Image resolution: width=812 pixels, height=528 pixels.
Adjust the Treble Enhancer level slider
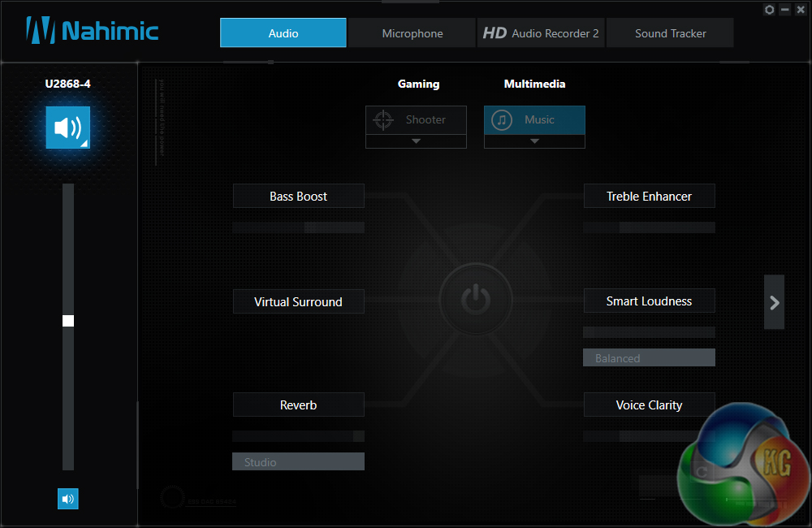(x=649, y=227)
